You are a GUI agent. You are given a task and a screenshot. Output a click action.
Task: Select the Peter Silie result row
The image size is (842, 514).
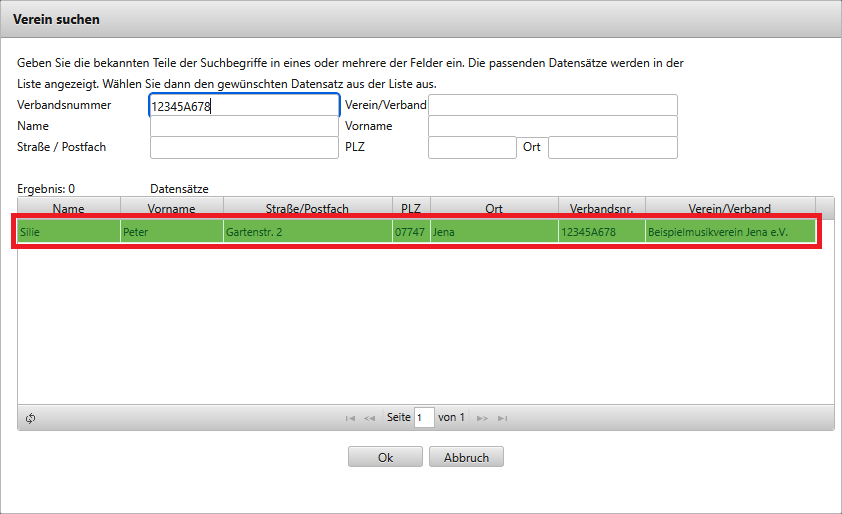tap(416, 232)
